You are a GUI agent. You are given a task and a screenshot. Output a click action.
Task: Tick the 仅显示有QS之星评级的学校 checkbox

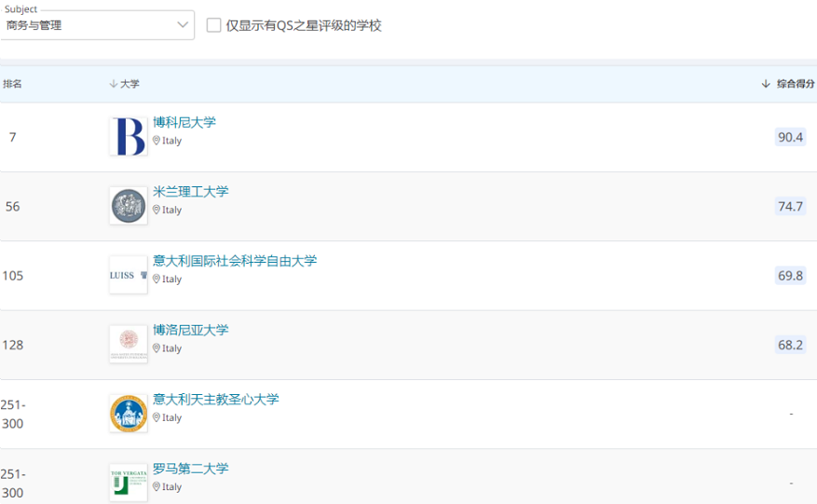[x=213, y=25]
